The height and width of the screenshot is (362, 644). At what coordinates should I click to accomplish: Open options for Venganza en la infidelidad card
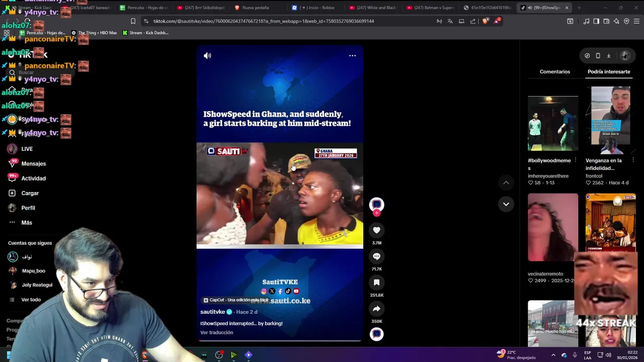coord(633,160)
